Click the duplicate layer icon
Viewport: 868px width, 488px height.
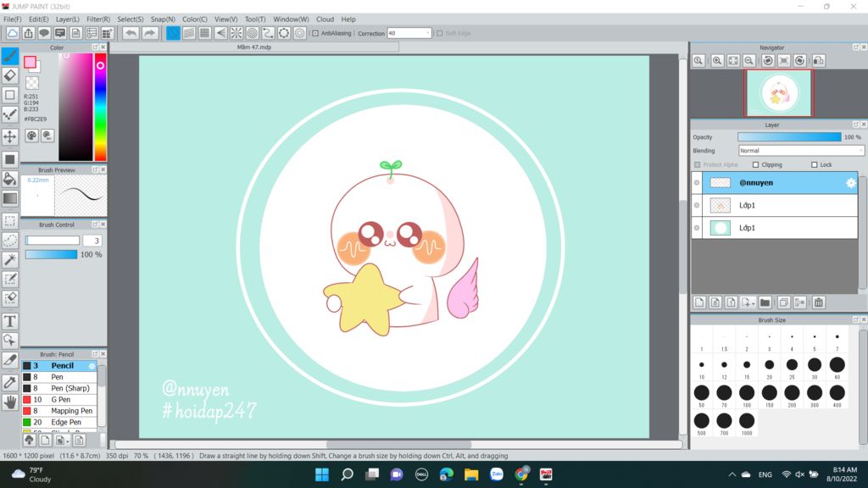783,302
